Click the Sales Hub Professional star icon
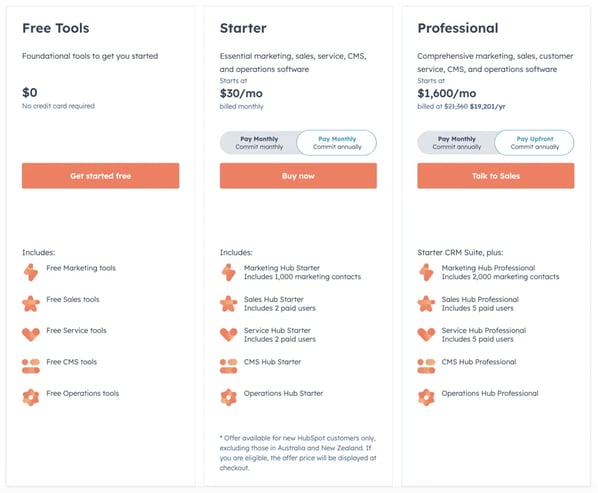The width and height of the screenshot is (598, 493). click(x=426, y=304)
